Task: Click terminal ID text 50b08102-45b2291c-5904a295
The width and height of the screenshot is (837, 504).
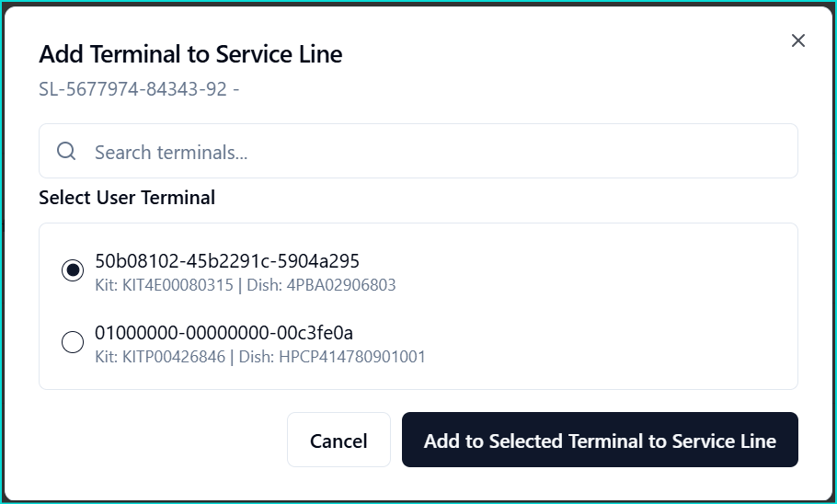Action: 227,261
